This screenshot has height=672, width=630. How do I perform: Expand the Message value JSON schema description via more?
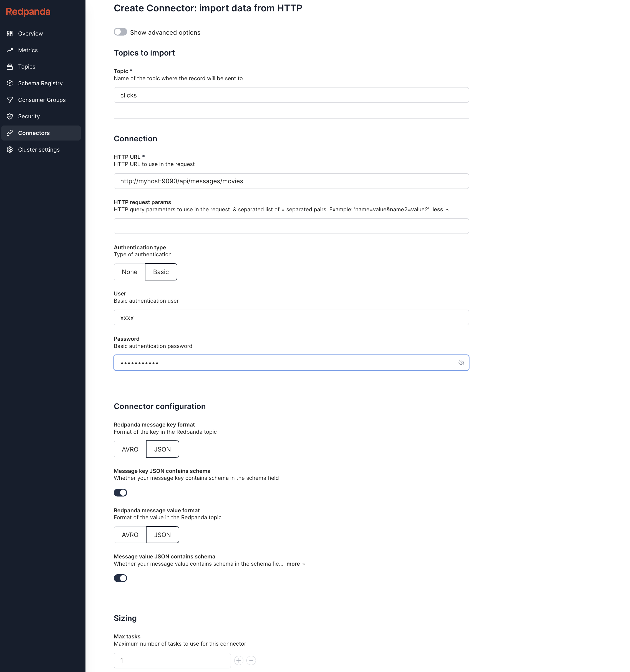click(294, 563)
